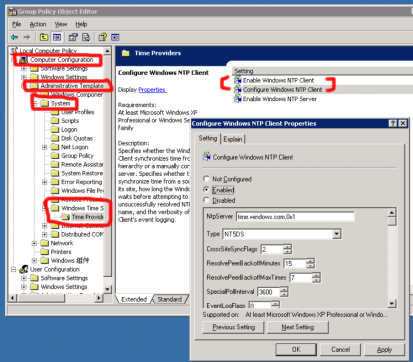Viewport: 413px width, 362px height.
Task: Expand the Error Reporting tree node
Action: 44,182
